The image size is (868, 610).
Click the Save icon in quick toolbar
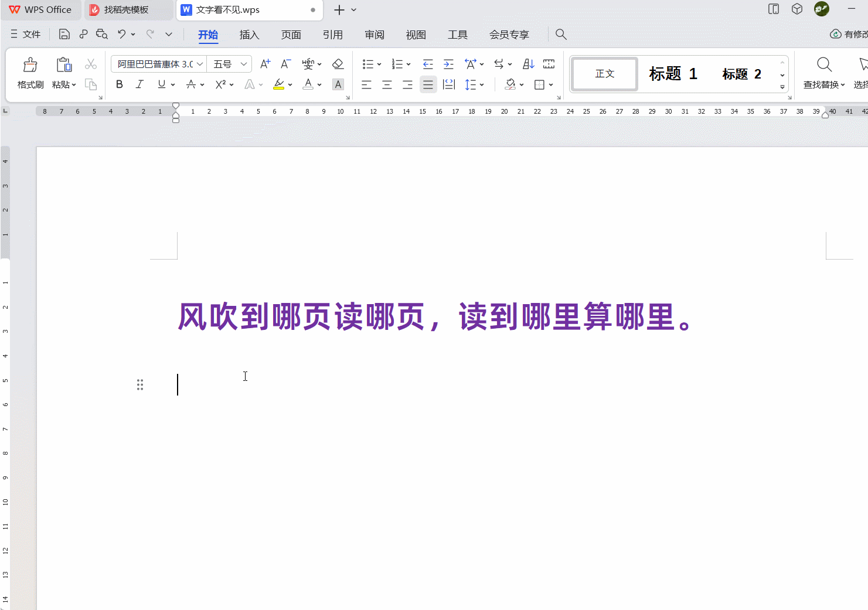(64, 34)
